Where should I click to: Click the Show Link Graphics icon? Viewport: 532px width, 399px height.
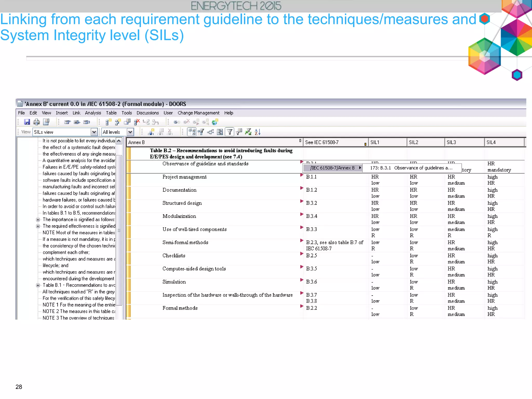click(210, 132)
